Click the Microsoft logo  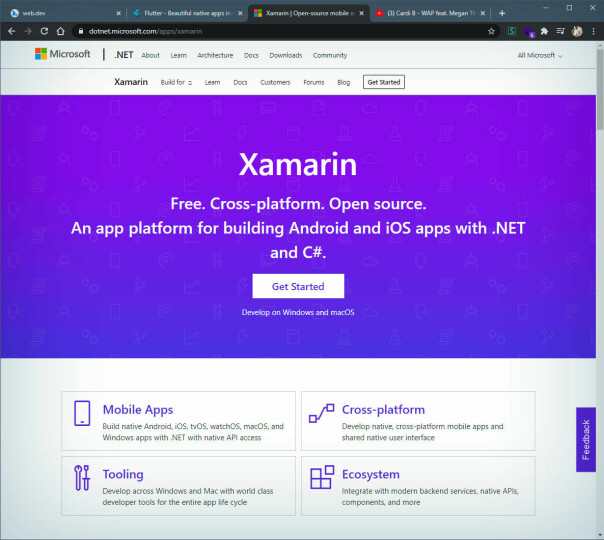62,54
